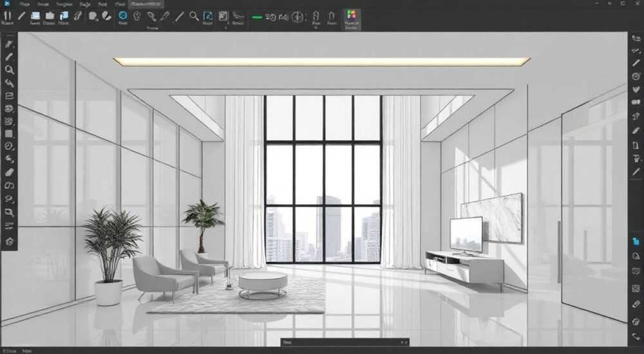Click the home icon at the bottom of the left toolbar
Image resolution: width=644 pixels, height=354 pixels.
9,241
